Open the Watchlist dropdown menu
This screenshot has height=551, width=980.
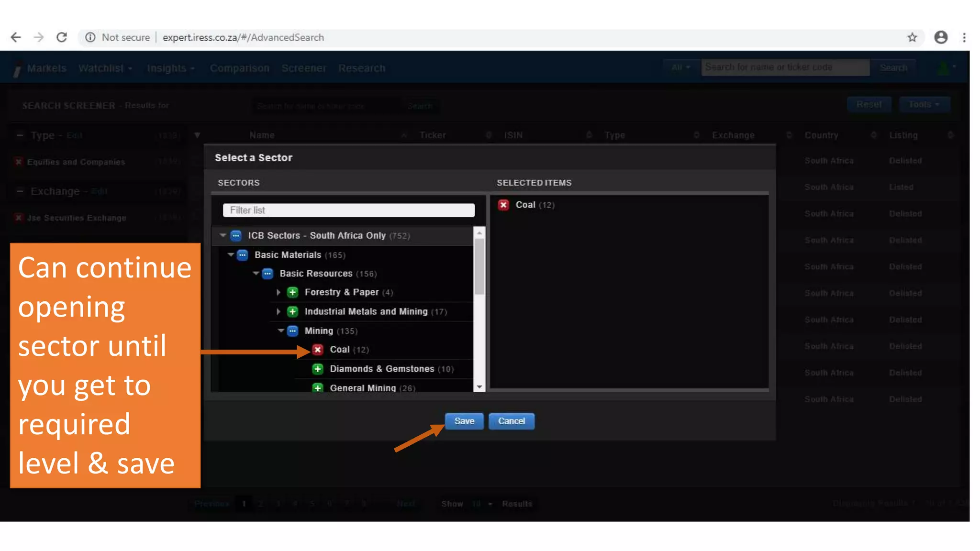click(105, 68)
